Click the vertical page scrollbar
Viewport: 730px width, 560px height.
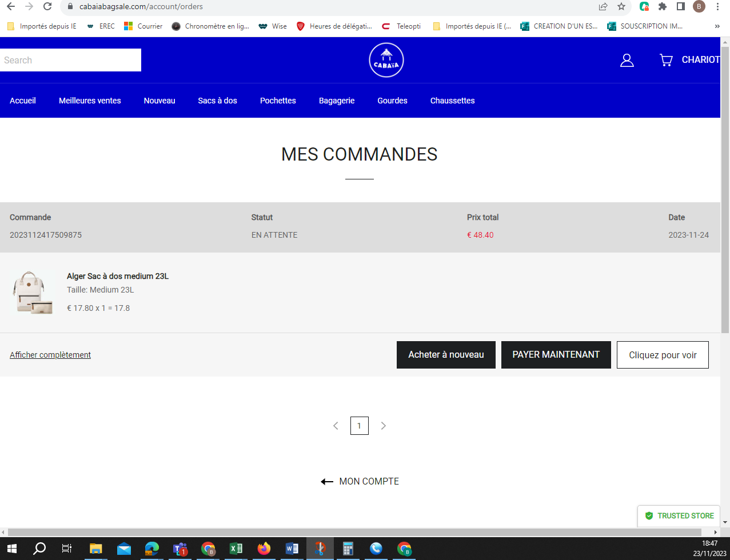pyautogui.click(x=725, y=189)
